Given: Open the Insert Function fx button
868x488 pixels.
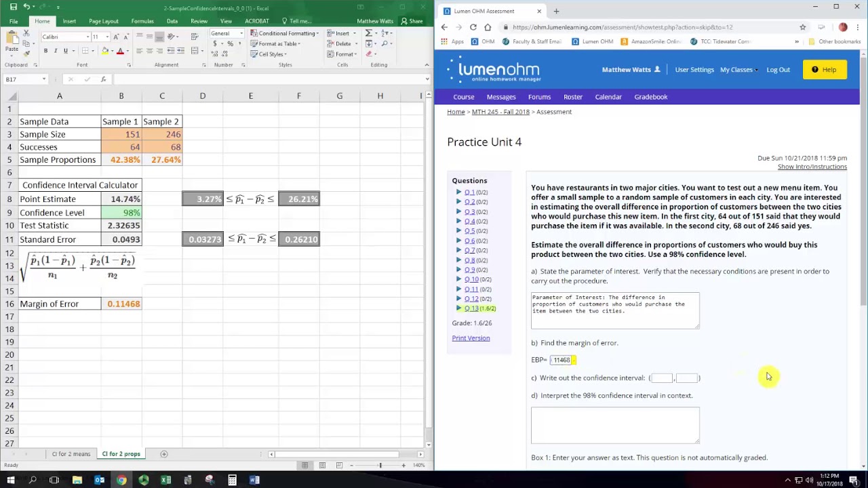Looking at the screenshot, I should (103, 79).
